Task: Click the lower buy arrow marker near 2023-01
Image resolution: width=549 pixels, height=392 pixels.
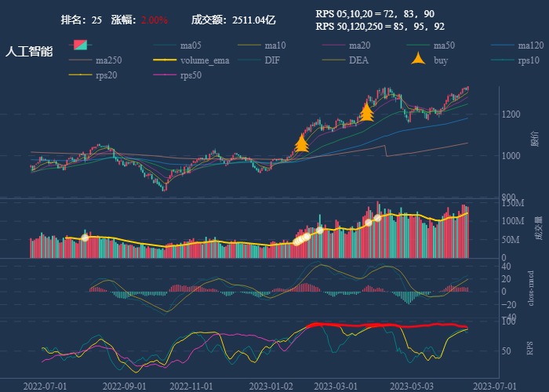Action: coord(301,143)
